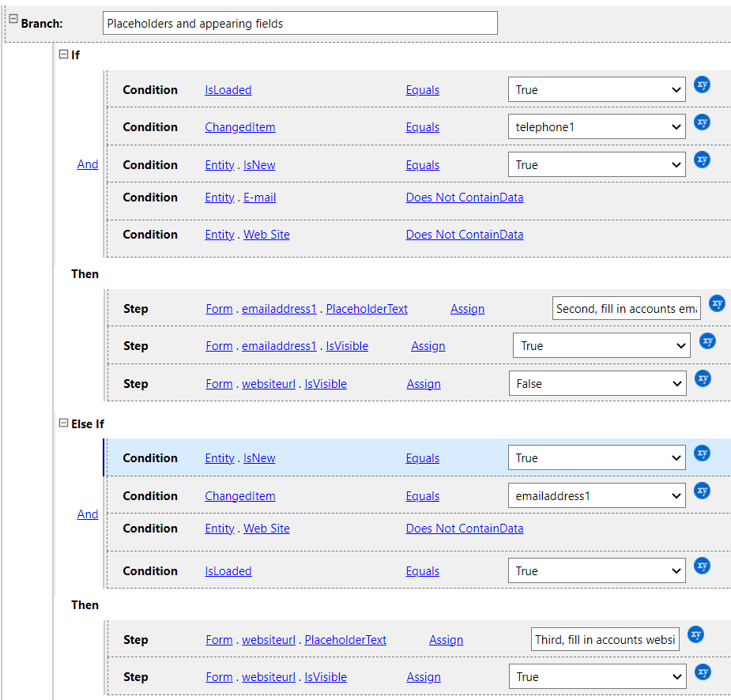Click the xy icon next to the emailaddress1 PlaceholderText step
Screen dimensions: 731x700
[x=717, y=303]
